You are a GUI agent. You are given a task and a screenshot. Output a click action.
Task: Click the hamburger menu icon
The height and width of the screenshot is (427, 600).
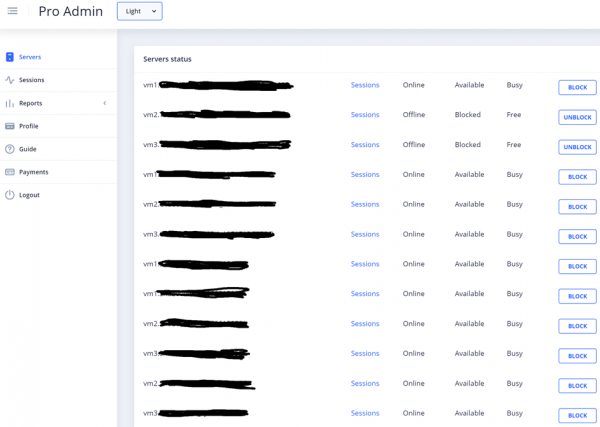(x=13, y=11)
